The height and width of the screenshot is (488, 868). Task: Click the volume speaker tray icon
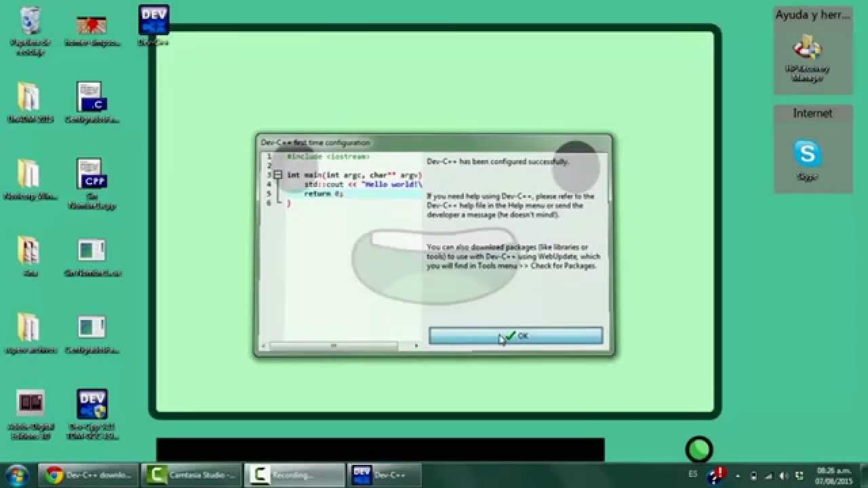784,476
